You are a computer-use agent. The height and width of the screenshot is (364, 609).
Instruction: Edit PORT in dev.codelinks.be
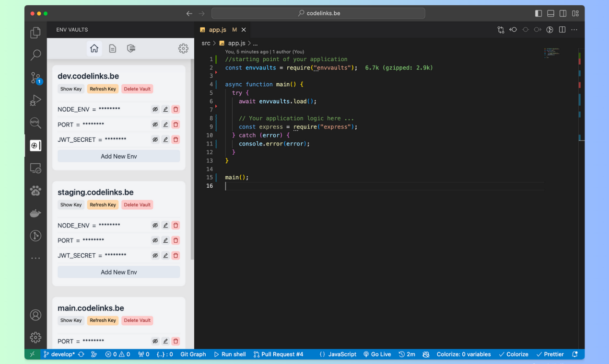[165, 125]
